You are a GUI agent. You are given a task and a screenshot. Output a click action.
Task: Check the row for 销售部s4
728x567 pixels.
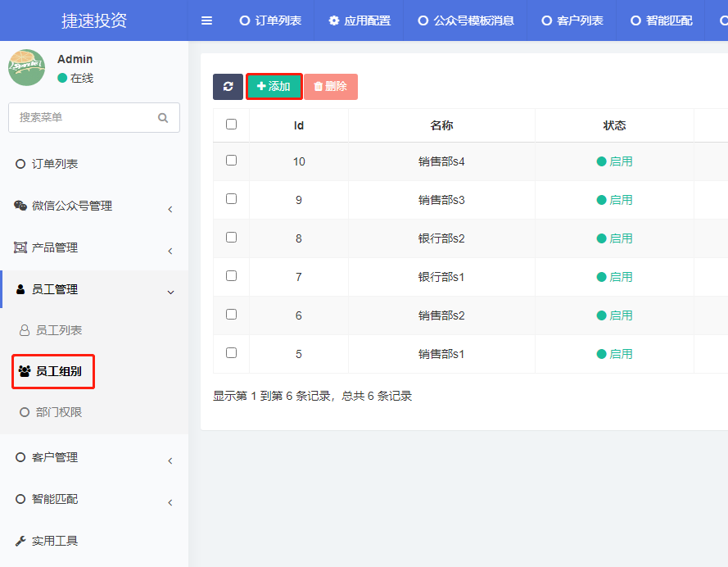231,161
